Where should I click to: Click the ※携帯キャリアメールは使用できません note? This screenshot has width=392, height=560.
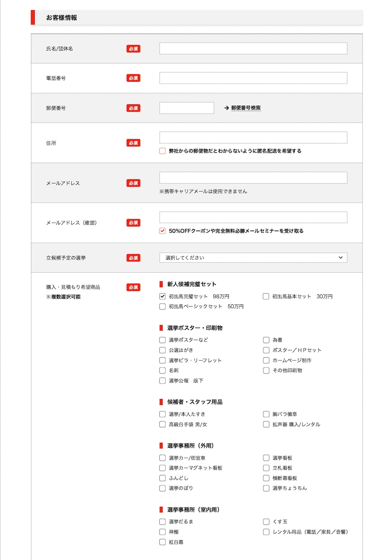tap(203, 191)
